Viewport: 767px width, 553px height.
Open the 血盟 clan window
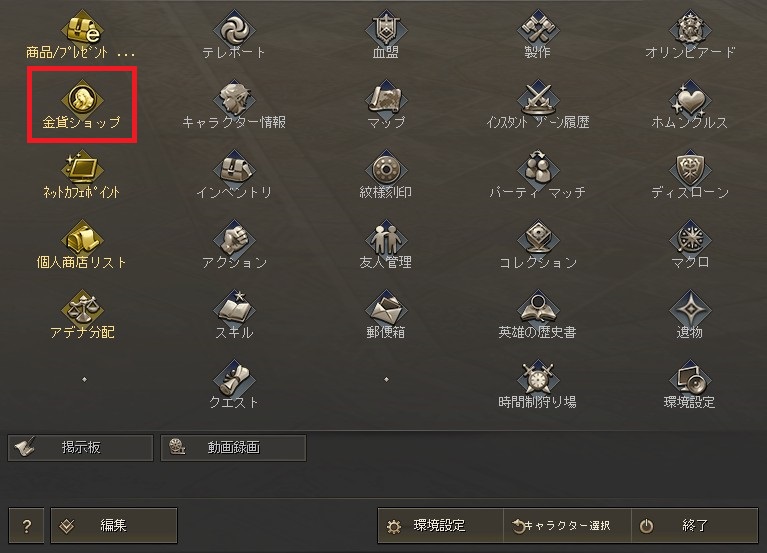tap(386, 35)
